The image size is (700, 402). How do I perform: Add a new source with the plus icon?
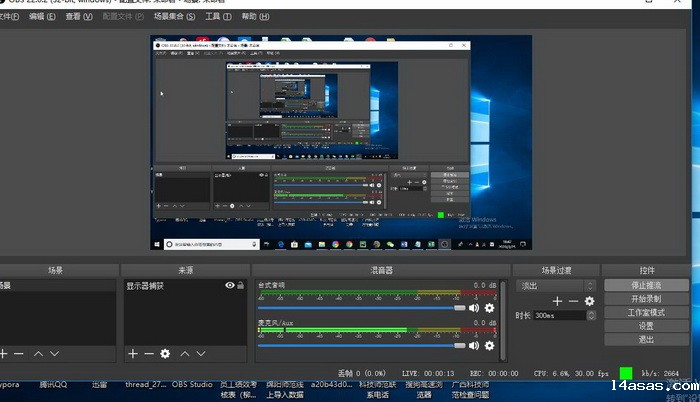(x=132, y=354)
